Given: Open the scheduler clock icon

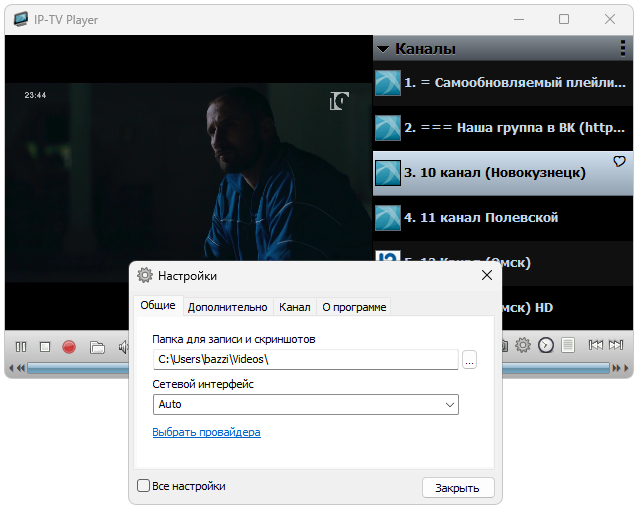Looking at the screenshot, I should (x=546, y=345).
